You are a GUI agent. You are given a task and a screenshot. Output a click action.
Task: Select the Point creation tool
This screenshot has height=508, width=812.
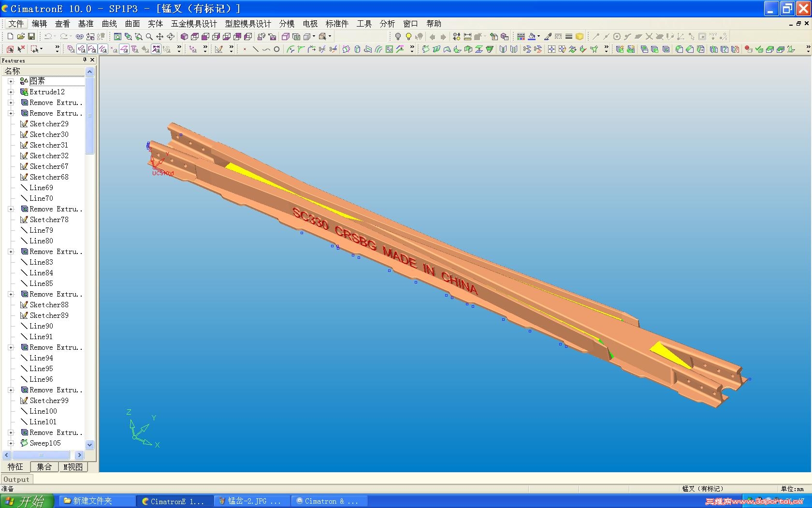245,49
